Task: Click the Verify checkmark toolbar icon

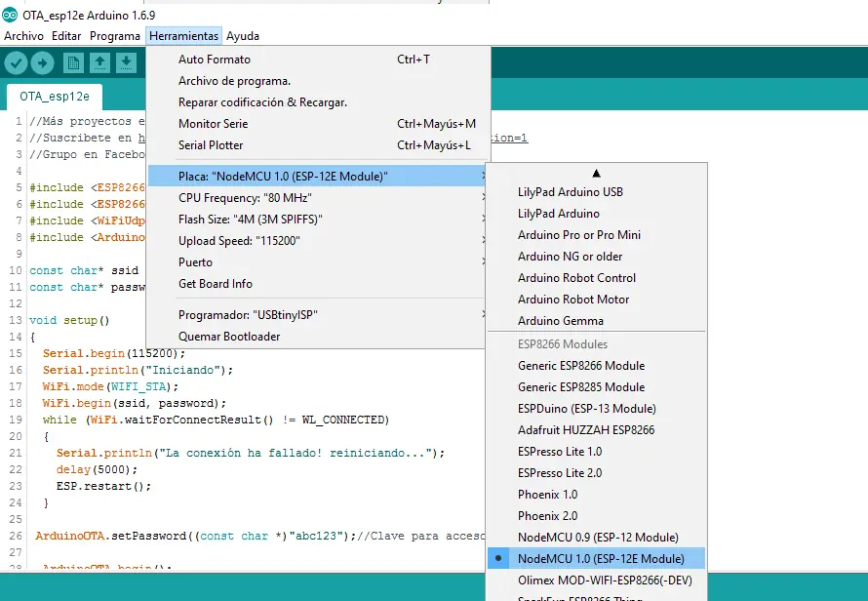Action: (x=16, y=62)
